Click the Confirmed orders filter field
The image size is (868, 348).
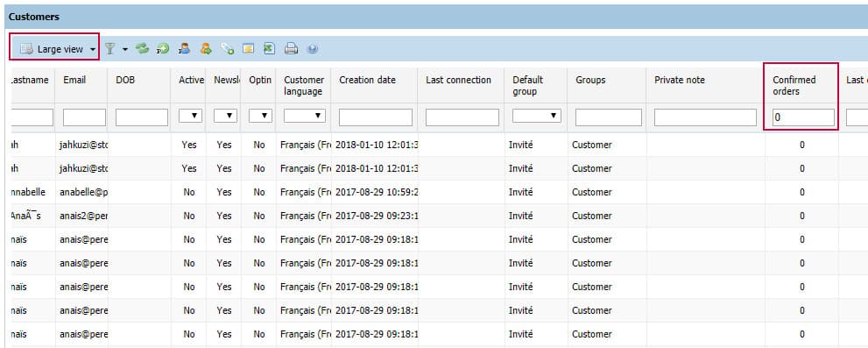point(803,117)
